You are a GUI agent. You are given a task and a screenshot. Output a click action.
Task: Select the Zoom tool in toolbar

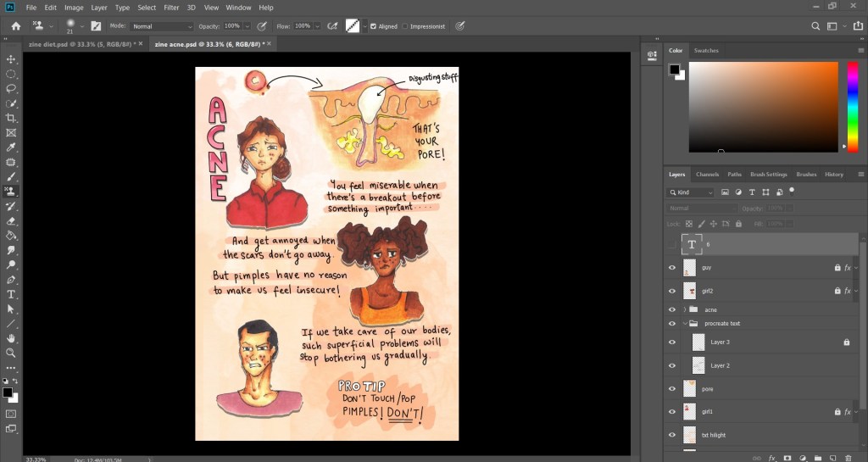(11, 353)
